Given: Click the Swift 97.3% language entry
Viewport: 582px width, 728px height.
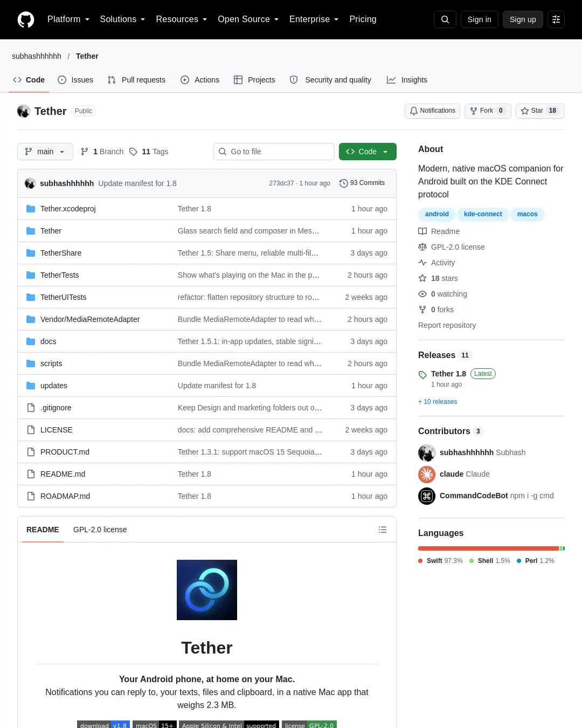Looking at the screenshot, I should click(x=440, y=561).
